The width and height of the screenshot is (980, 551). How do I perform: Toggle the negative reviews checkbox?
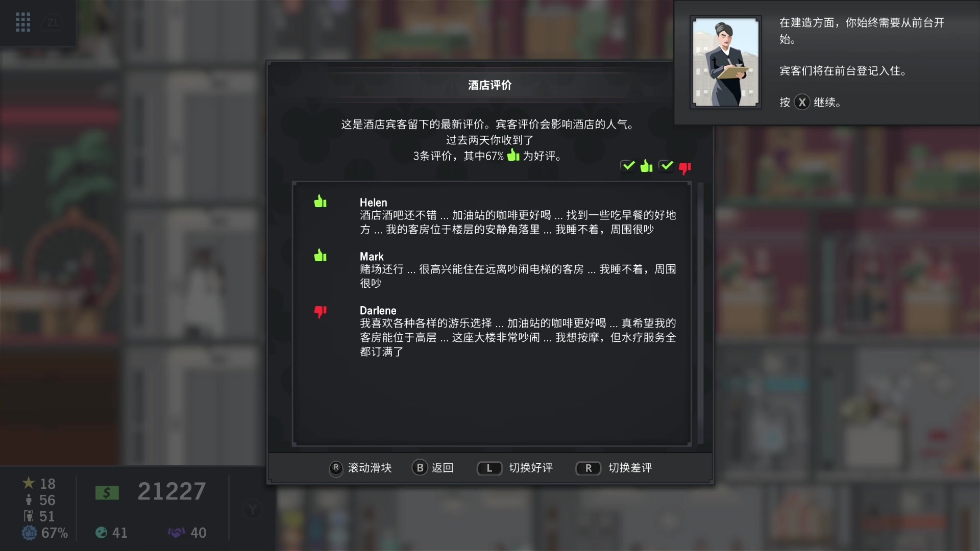tap(666, 166)
